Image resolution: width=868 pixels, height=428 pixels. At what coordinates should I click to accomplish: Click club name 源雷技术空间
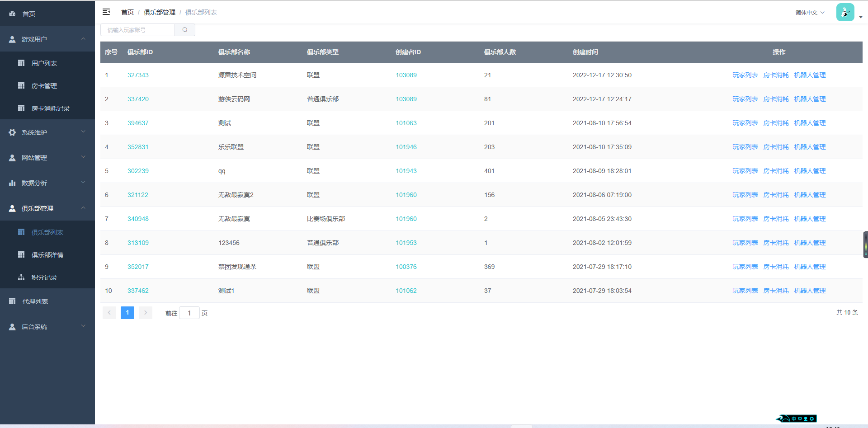pos(237,75)
